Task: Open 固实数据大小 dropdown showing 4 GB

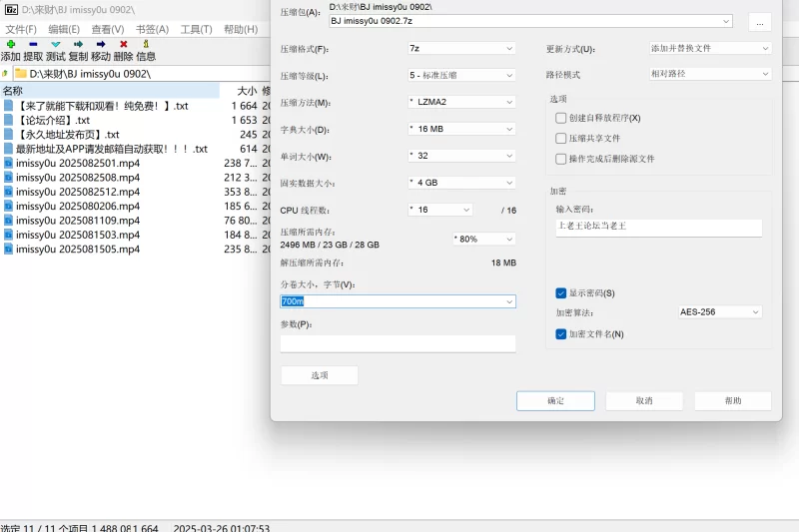Action: point(461,183)
